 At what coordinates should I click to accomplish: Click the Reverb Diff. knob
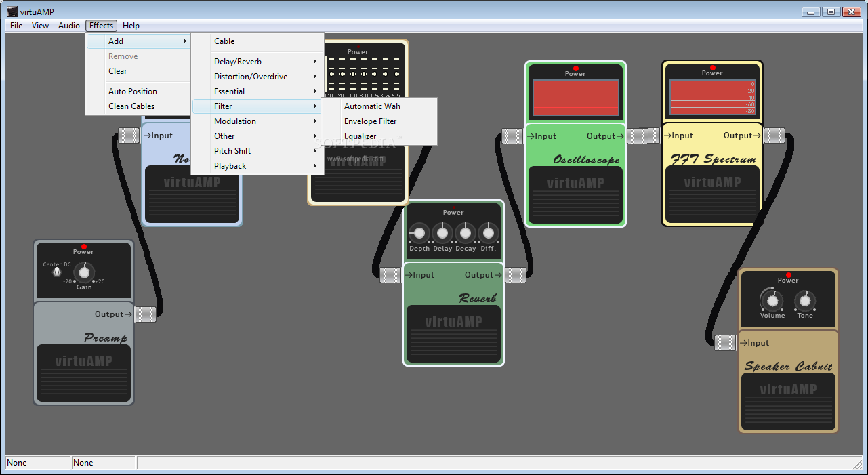(489, 233)
